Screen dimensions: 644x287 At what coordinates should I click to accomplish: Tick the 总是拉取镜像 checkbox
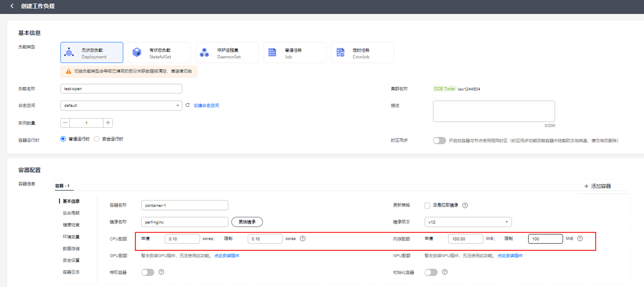(x=427, y=205)
